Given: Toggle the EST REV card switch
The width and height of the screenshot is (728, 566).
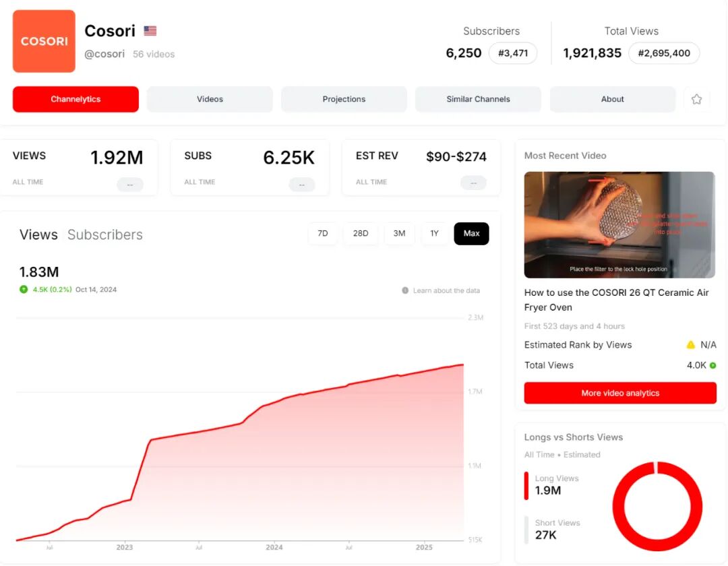Looking at the screenshot, I should coord(473,183).
